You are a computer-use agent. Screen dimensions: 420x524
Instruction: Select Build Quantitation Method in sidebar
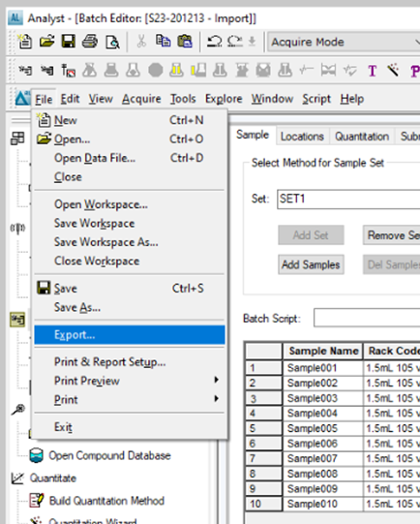pyautogui.click(x=106, y=501)
